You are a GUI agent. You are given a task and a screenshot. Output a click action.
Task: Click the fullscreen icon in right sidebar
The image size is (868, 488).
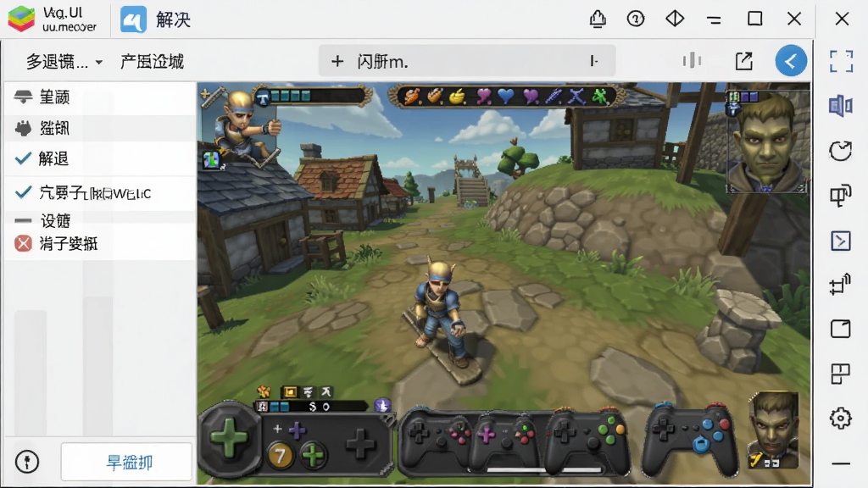tap(841, 61)
